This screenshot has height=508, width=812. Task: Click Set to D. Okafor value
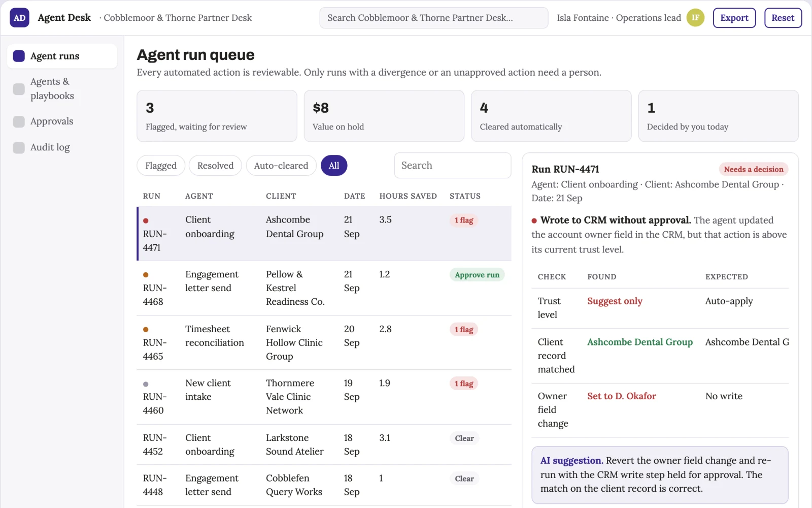click(622, 396)
